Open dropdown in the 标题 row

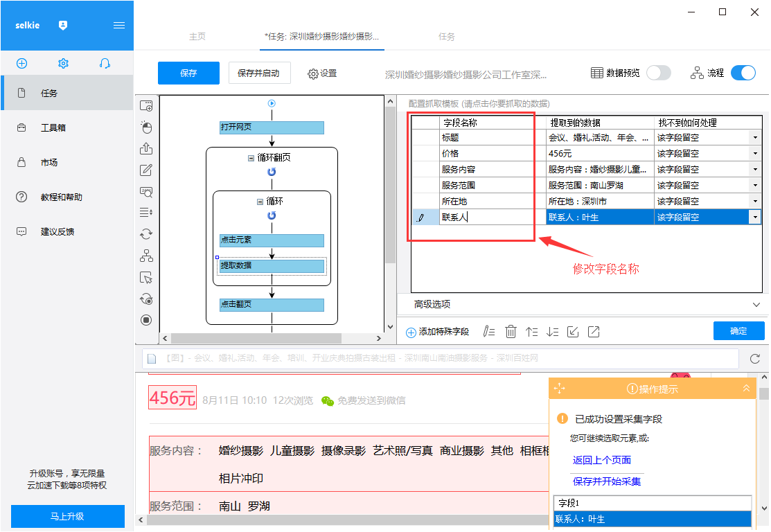(755, 138)
